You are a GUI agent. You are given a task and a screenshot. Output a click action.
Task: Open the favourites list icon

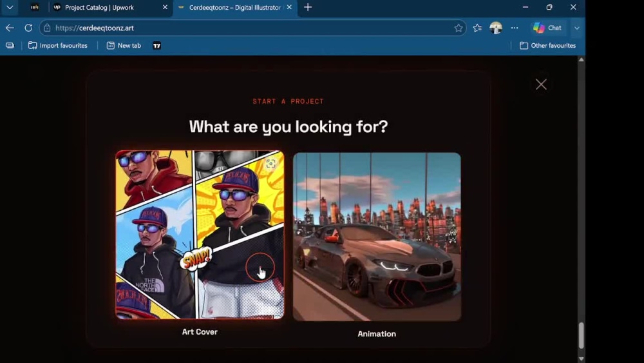(477, 28)
